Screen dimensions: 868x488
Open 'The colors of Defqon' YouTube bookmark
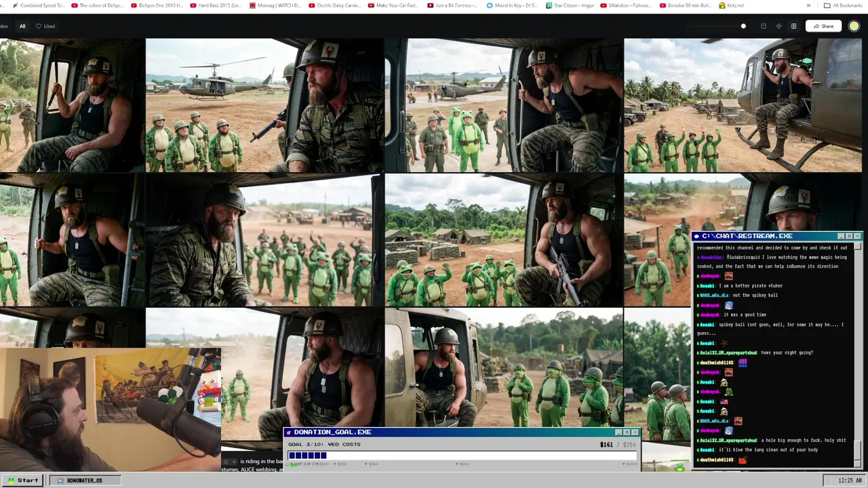coord(97,5)
